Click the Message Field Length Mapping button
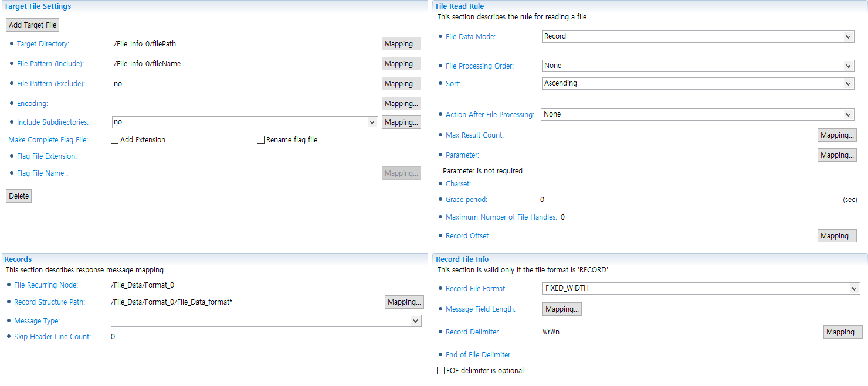Screen dimensions: 868x386 coord(562,309)
